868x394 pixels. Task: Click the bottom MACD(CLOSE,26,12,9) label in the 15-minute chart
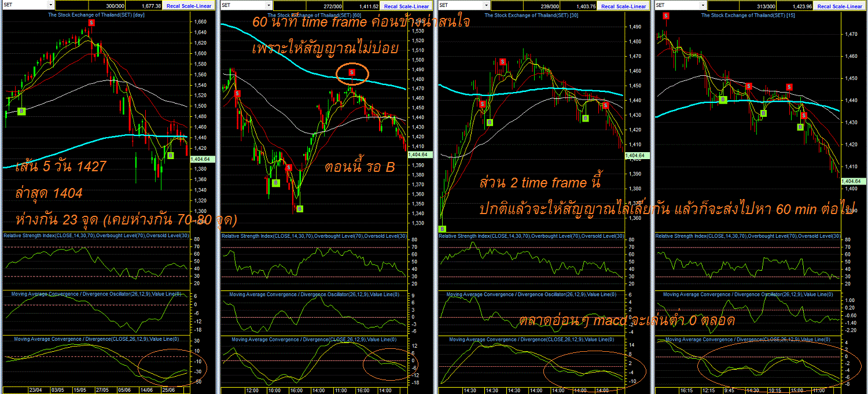(748, 339)
